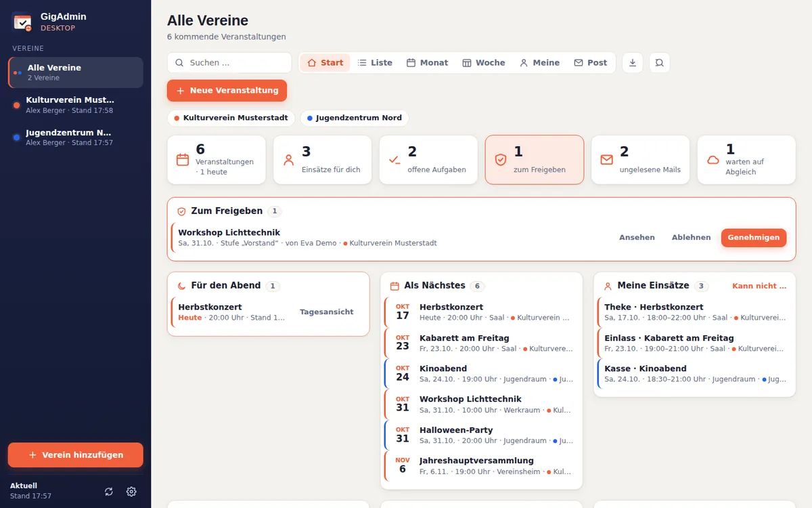The image size is (812, 508).
Task: Open settings via the gear icon
Action: (131, 492)
